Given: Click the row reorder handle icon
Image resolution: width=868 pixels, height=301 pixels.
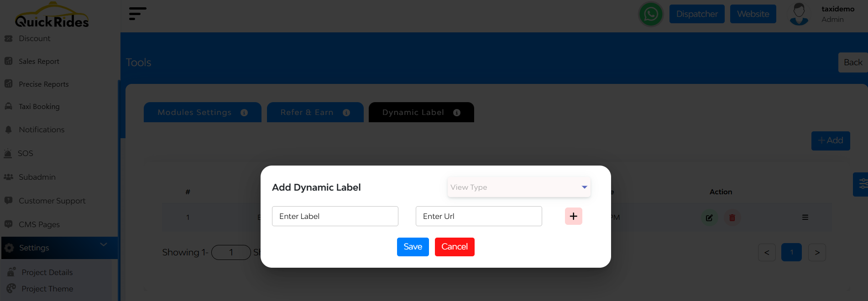Looking at the screenshot, I should pos(805,218).
